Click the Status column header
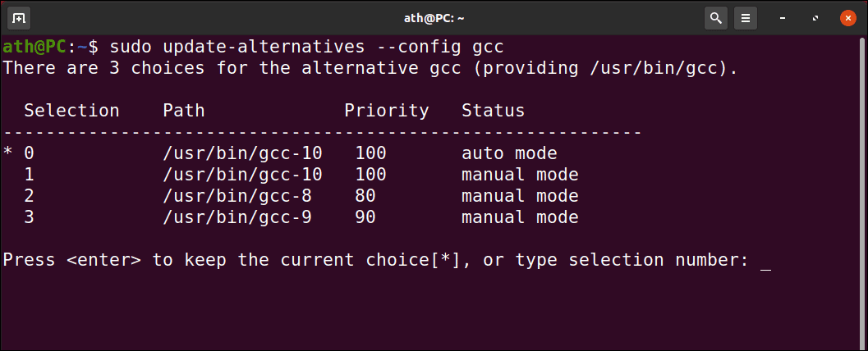Viewport: 868px width, 351px height. 494,111
